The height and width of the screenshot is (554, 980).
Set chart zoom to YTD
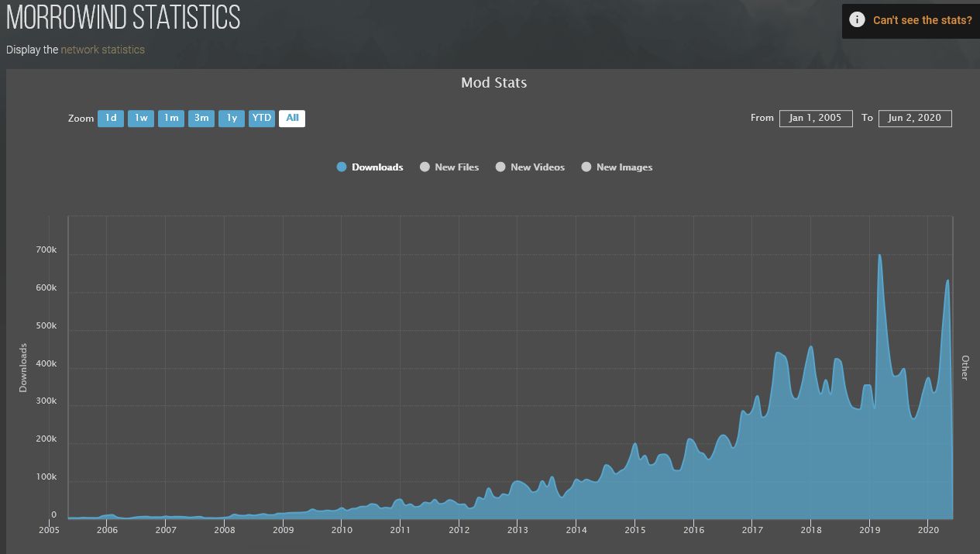click(262, 119)
